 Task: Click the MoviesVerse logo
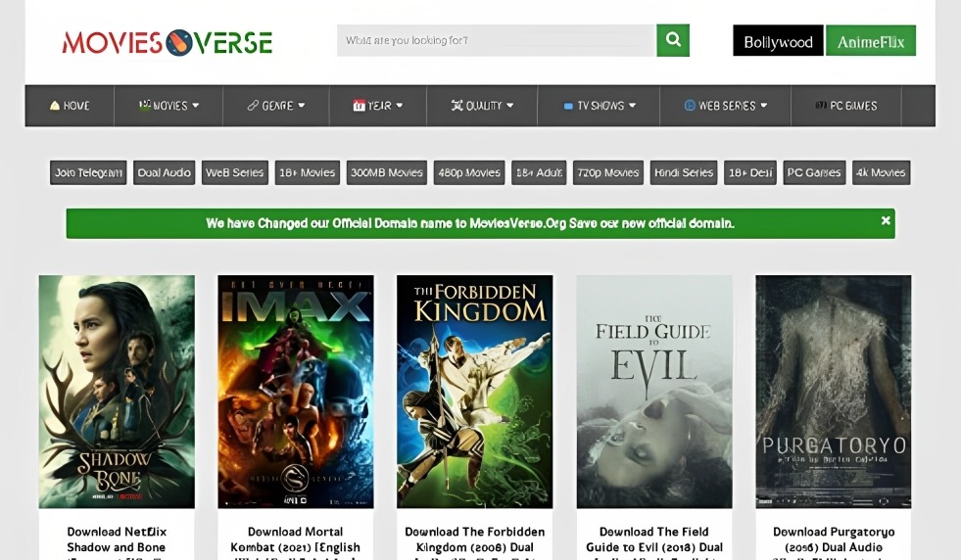pyautogui.click(x=168, y=43)
